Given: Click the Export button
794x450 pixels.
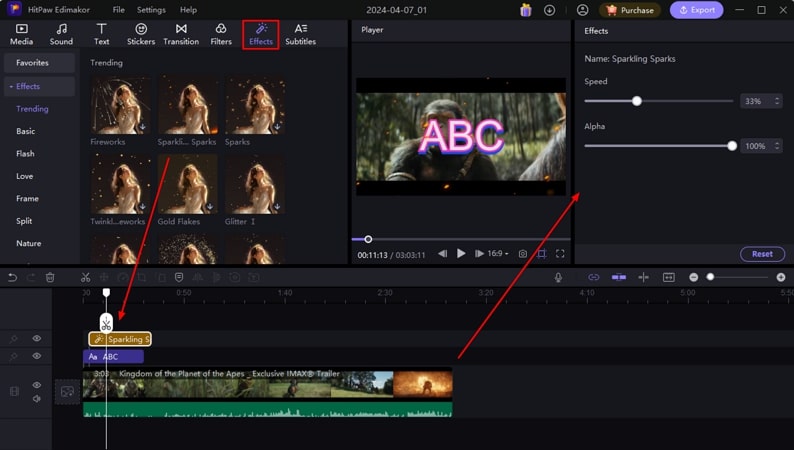Looking at the screenshot, I should click(696, 10).
